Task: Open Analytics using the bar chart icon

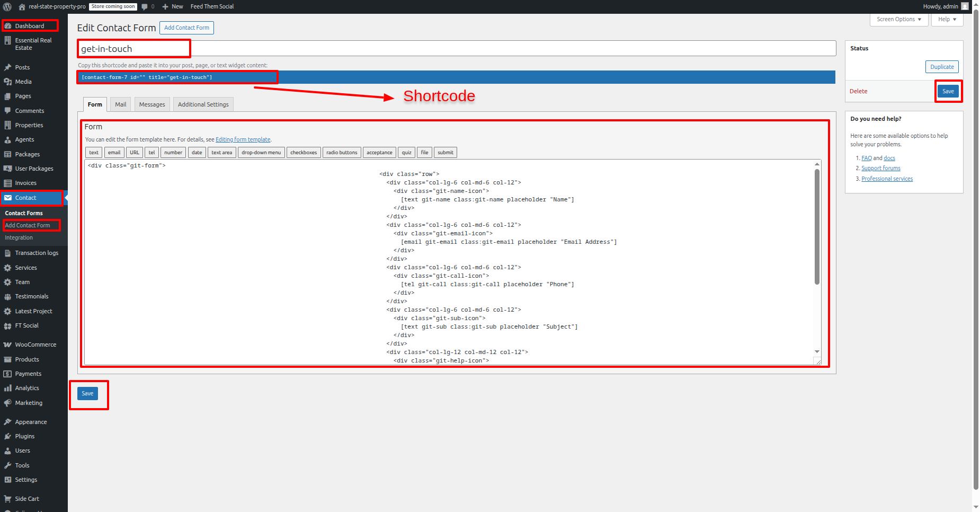Action: click(x=7, y=388)
